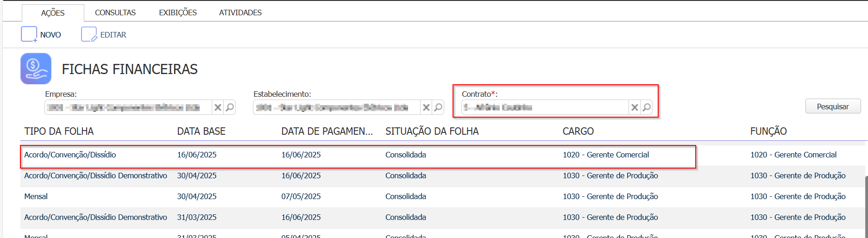Viewport: 868px width, 238px height.
Task: Switch to the Exibições tab
Action: click(178, 13)
